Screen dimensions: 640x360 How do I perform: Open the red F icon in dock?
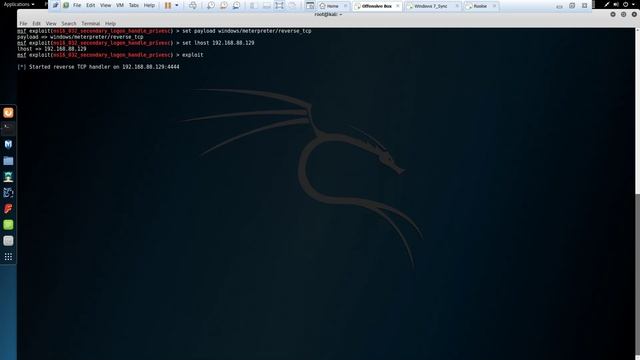[8, 209]
